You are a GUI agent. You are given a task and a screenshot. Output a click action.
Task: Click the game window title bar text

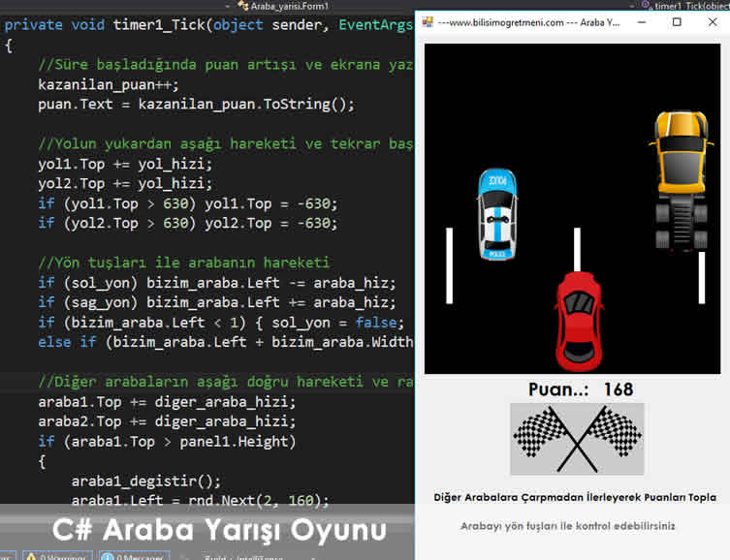coord(528,21)
